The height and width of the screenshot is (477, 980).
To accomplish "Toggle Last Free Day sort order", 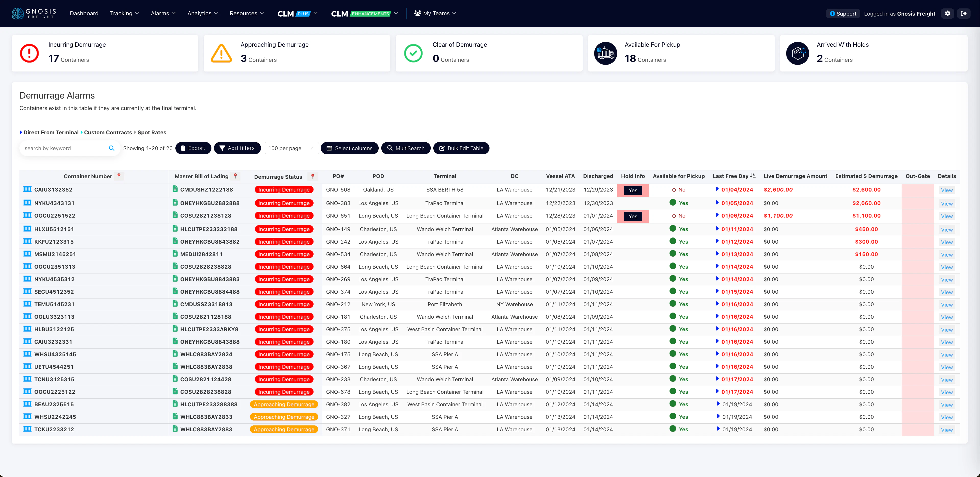I will pos(753,175).
